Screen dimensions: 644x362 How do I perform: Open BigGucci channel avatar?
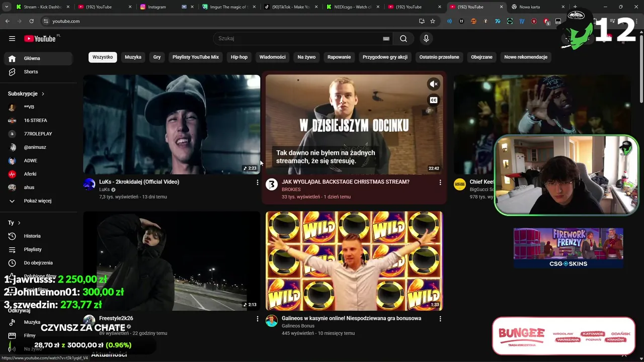point(459,184)
